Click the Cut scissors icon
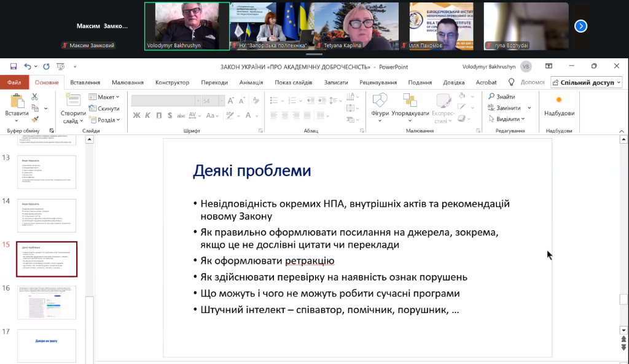This screenshot has width=629, height=364. tap(35, 96)
